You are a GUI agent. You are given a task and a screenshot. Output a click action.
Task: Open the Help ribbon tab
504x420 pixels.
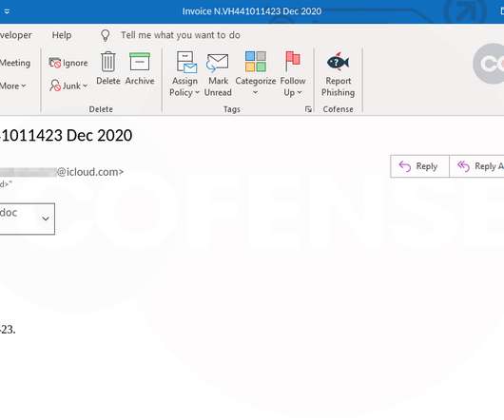pyautogui.click(x=62, y=35)
